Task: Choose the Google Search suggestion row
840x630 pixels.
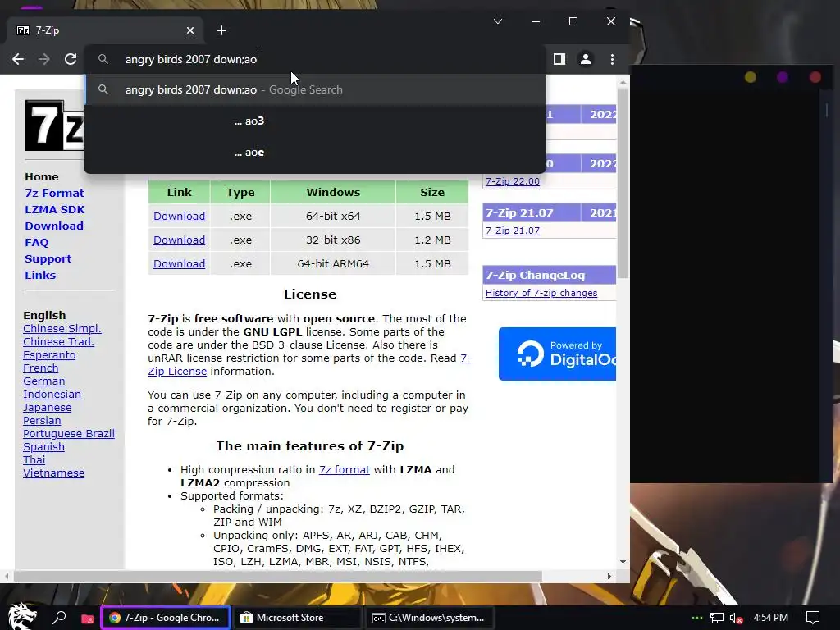Action: (315, 89)
